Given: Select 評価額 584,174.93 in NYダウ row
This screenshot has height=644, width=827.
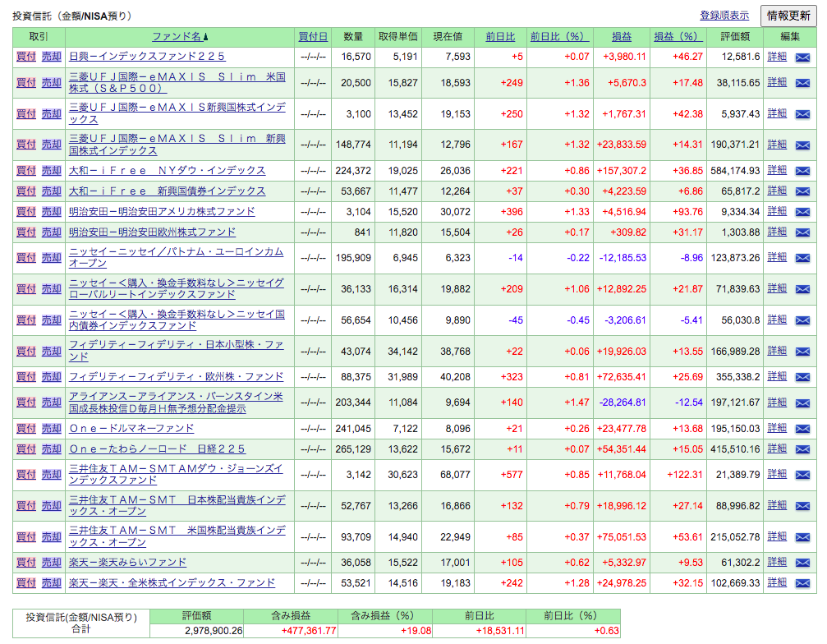Looking at the screenshot, I should coord(735,171).
